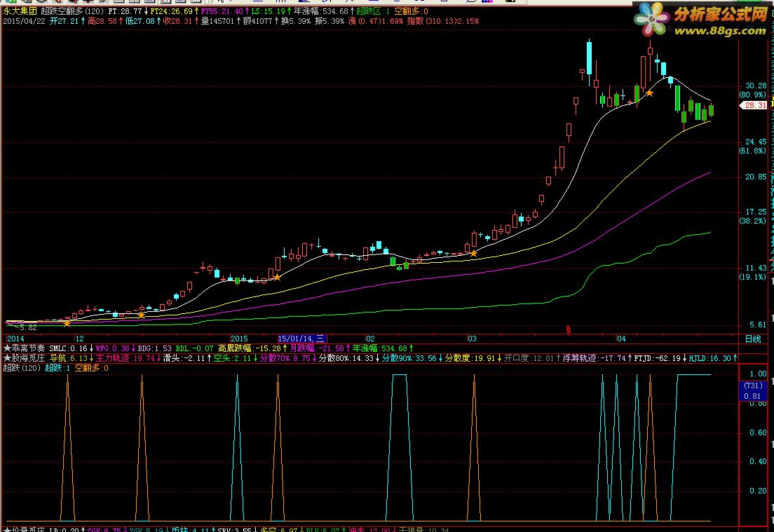Click the blue 0.81 value tag on the sub-chart axis
The image size is (774, 532).
click(753, 396)
